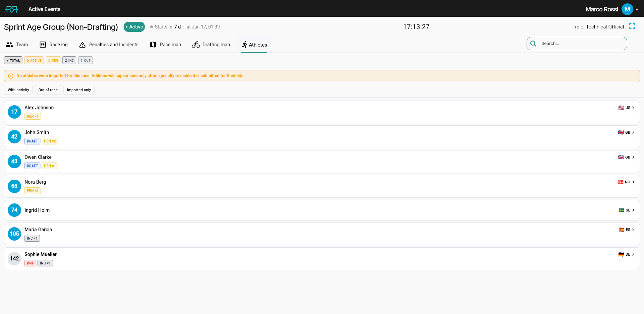Go to Active Events
The image size is (644, 314).
click(x=44, y=9)
